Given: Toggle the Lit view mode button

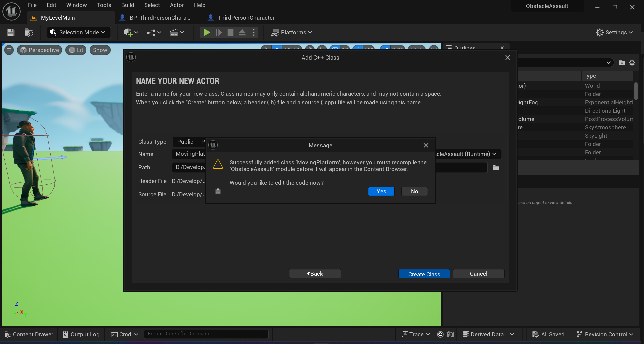Looking at the screenshot, I should [76, 50].
